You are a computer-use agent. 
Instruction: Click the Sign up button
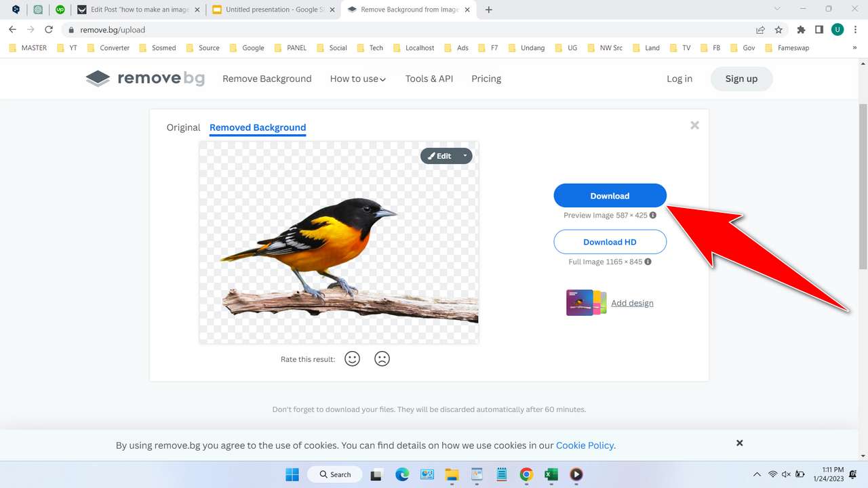(x=741, y=79)
